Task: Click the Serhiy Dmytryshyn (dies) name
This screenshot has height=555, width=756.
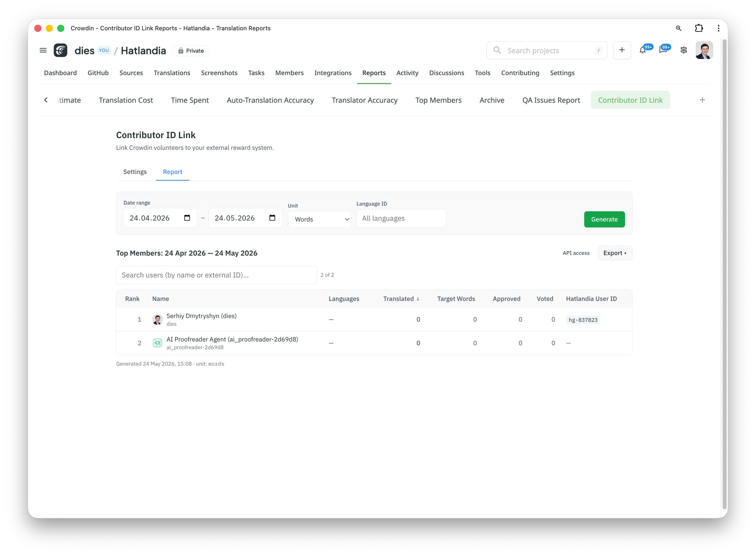Action: coord(202,316)
